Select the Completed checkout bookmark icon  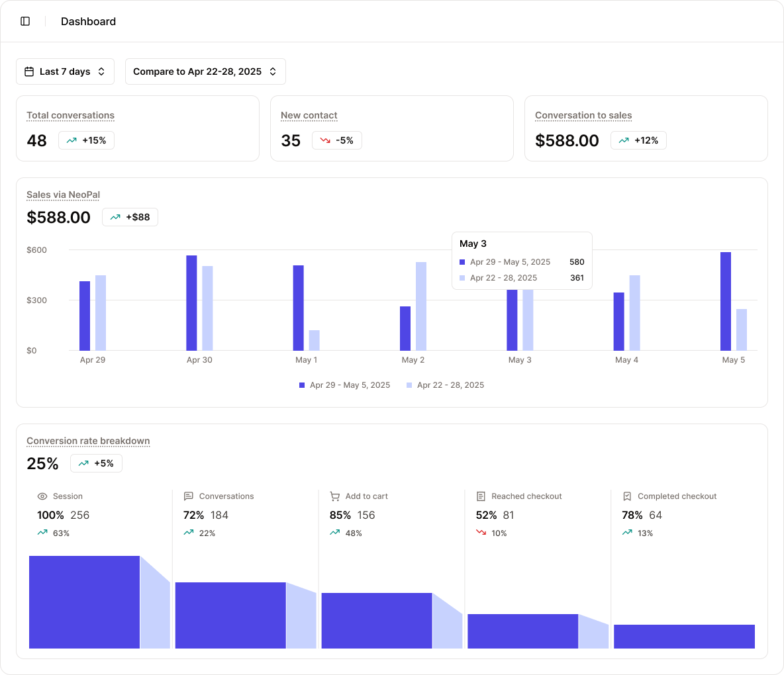tap(626, 496)
